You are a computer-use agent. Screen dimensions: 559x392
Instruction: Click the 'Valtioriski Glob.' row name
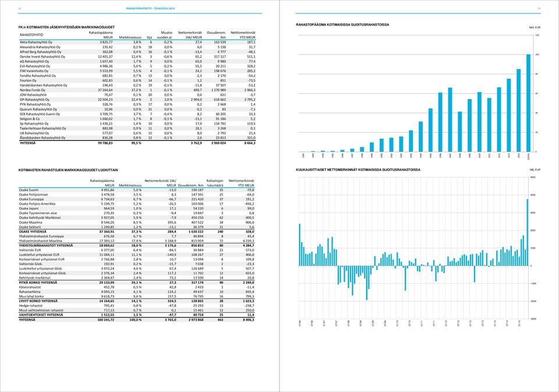[31, 264]
